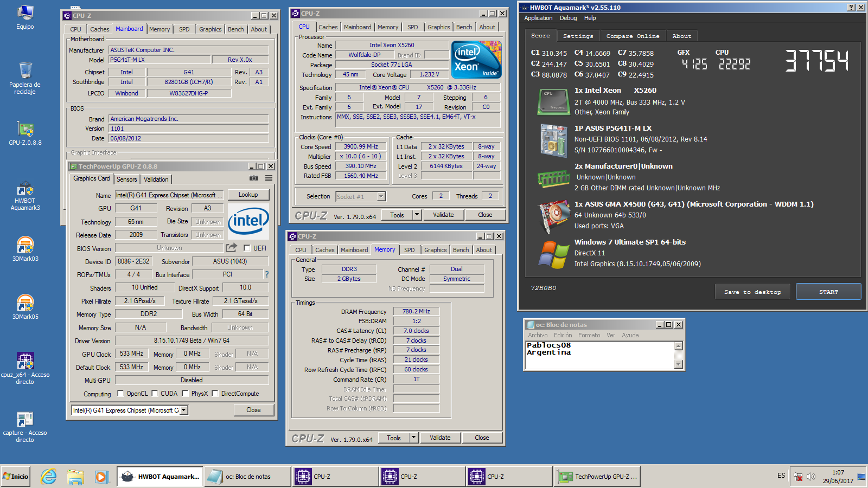The width and height of the screenshot is (868, 488).
Task: Click Notepad text area with Pablocs08
Action: (600, 355)
